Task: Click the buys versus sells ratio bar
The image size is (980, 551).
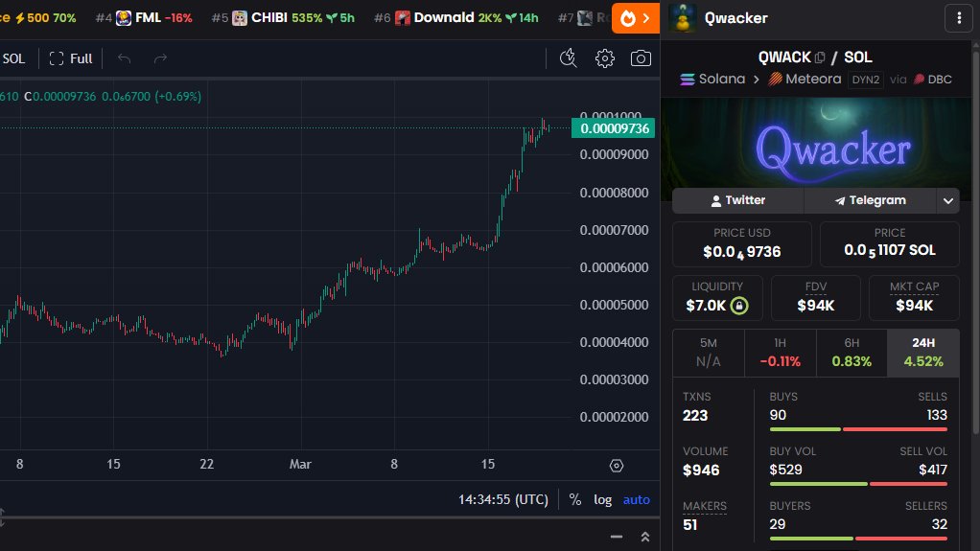Action: 859,429
